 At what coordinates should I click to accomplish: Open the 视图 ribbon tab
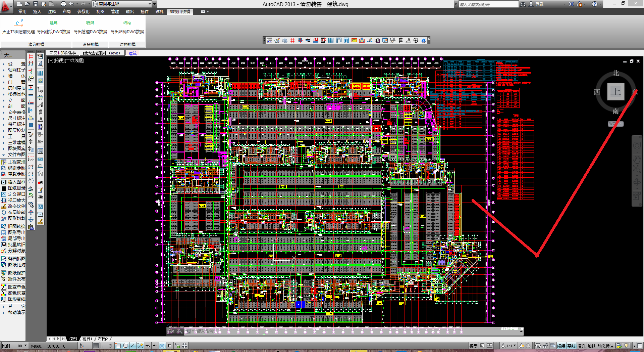100,11
